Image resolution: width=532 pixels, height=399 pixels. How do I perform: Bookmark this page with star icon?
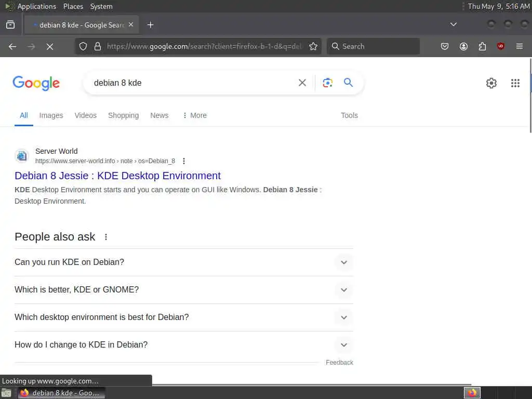click(313, 46)
